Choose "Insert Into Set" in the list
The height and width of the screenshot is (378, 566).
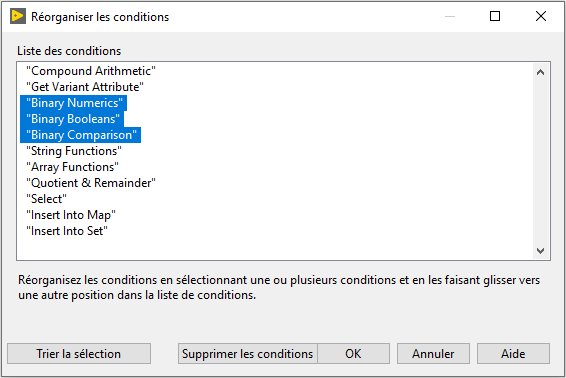click(x=67, y=231)
